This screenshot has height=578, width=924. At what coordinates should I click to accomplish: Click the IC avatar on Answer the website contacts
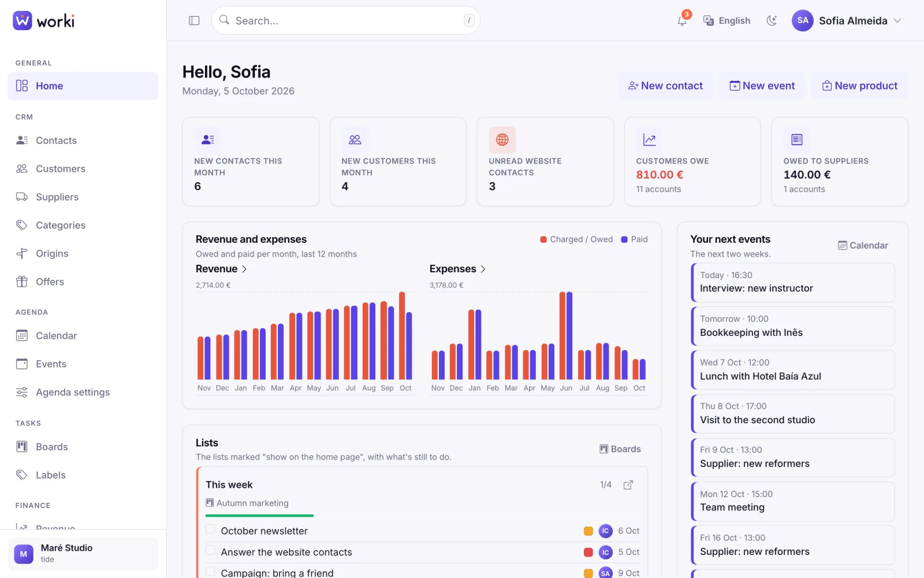605,552
